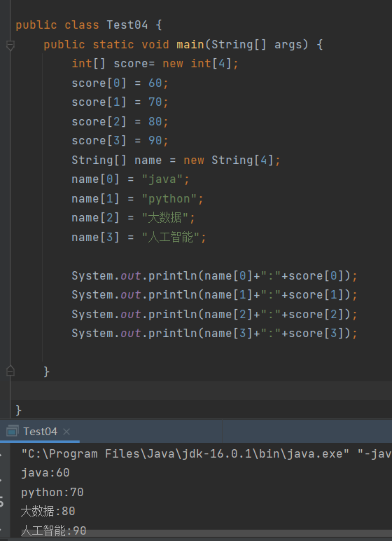The width and height of the screenshot is (392, 541).
Task: Close the Test04 run tab
Action: coord(66,431)
